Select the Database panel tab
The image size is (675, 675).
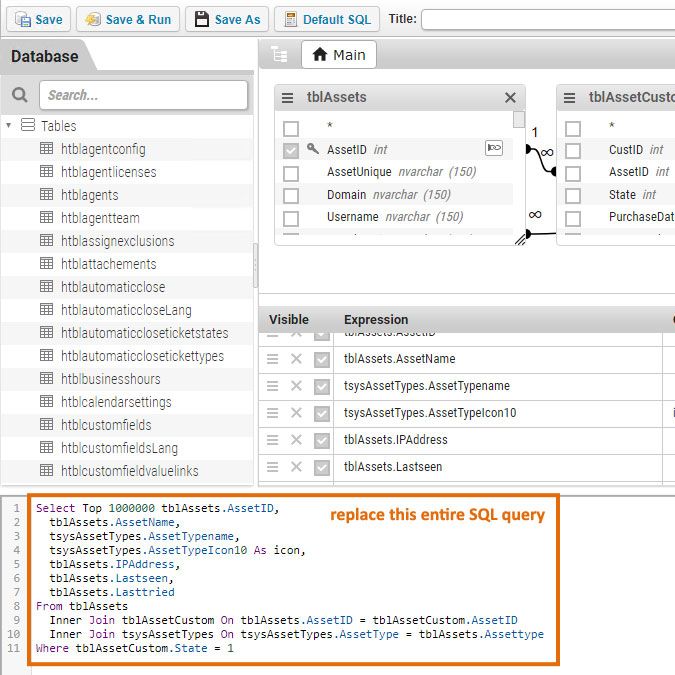[44, 56]
